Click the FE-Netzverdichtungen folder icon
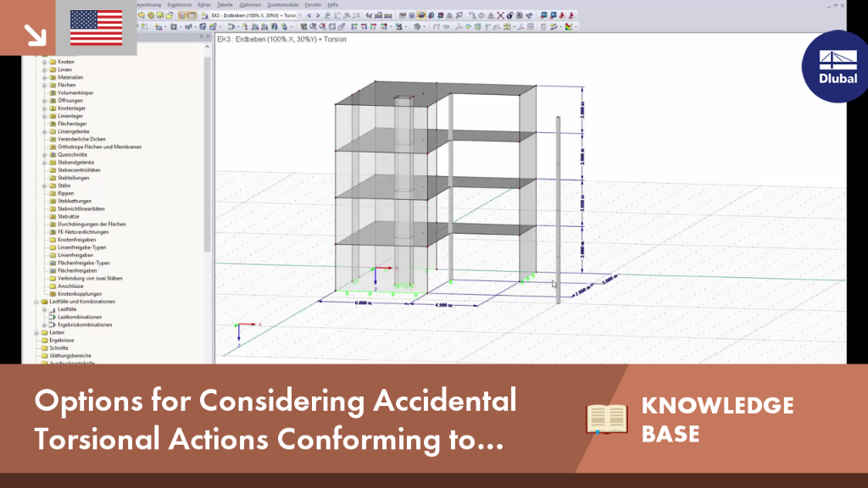Viewport: 868px width, 488px height. coord(53,232)
